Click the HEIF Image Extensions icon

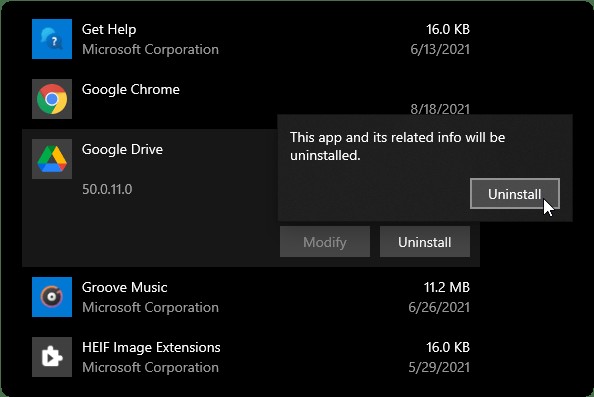(52, 357)
